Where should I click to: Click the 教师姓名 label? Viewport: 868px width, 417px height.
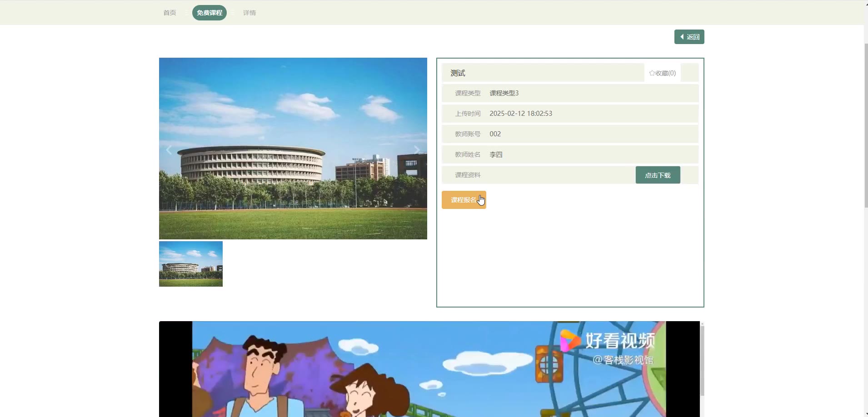click(x=468, y=154)
